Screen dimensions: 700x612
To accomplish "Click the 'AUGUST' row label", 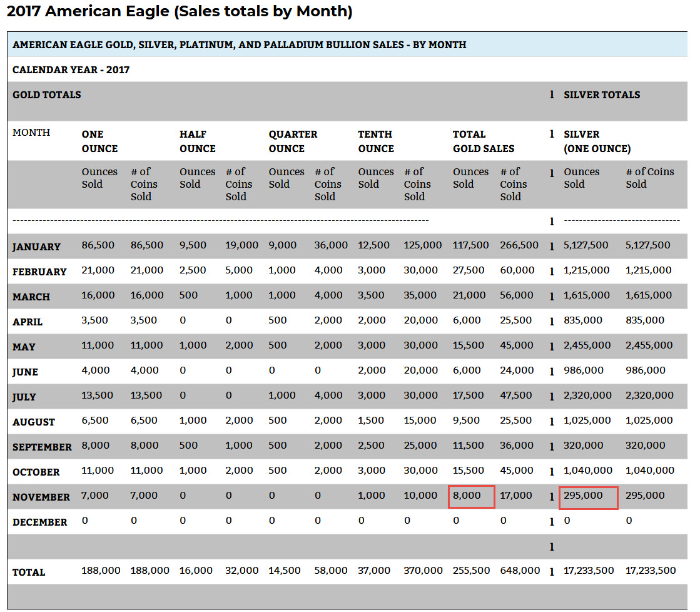I will (x=34, y=422).
